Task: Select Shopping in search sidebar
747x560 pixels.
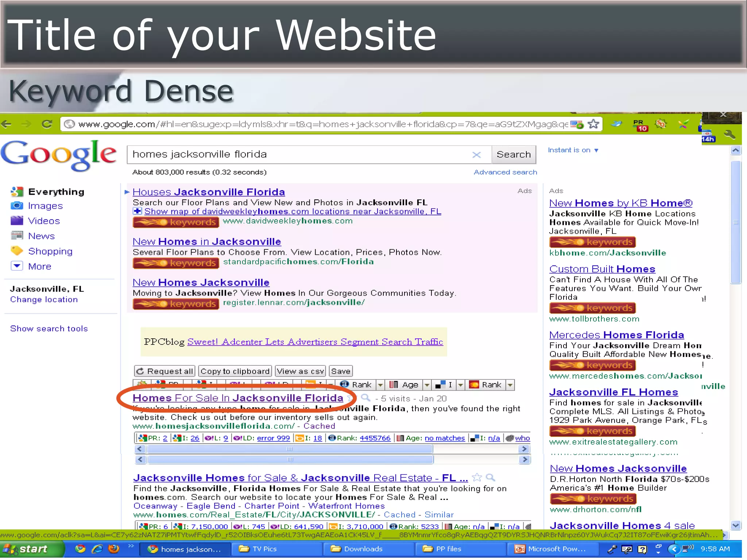Action: (50, 251)
